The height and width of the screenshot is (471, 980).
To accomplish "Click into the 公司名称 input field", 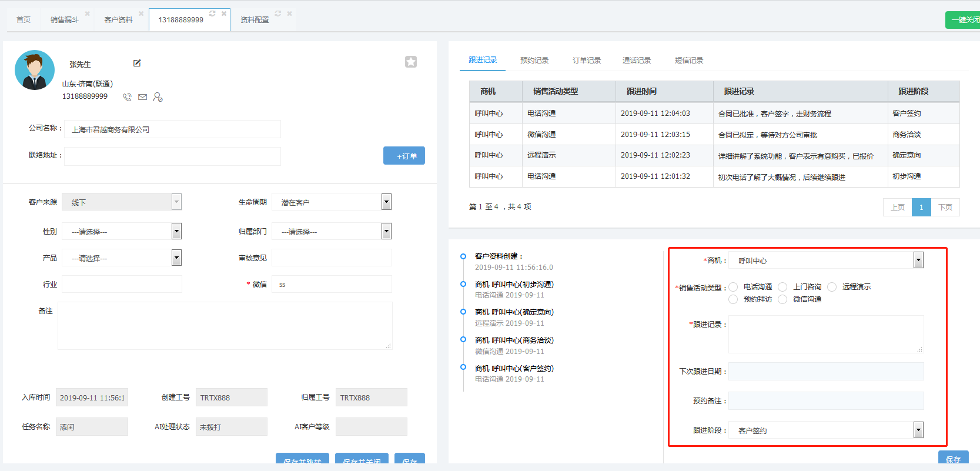I will 172,129.
